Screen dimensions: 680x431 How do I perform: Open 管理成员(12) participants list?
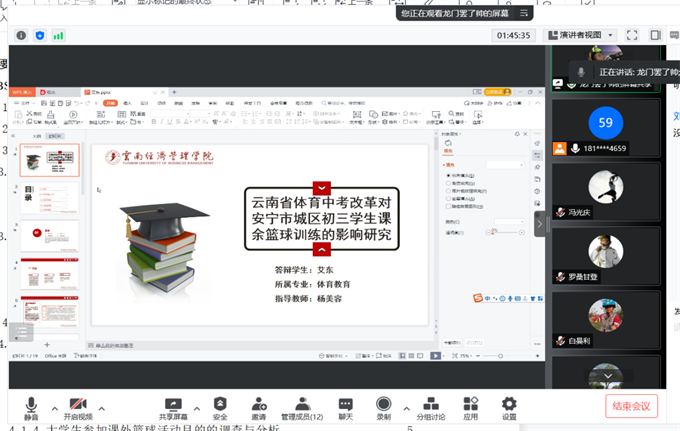pos(301,406)
